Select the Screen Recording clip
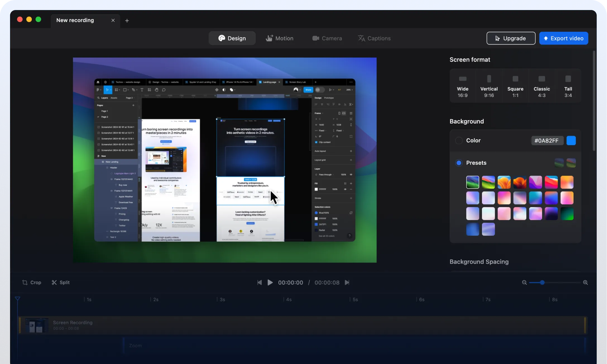Image resolution: width=607 pixels, height=364 pixels. click(x=167, y=325)
